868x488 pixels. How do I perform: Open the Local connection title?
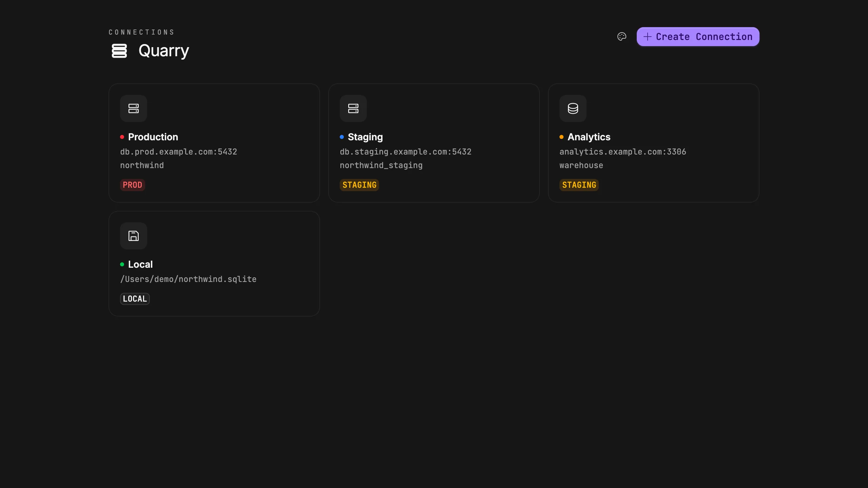140,264
